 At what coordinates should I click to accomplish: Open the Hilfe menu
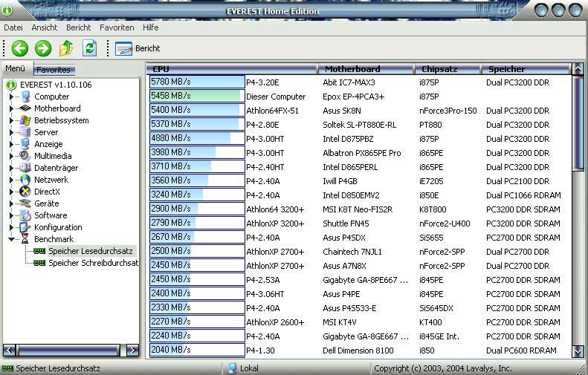click(x=150, y=27)
